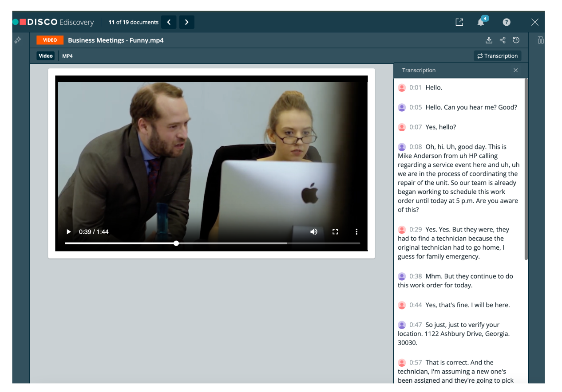Click speaker avatar next to 0:08

coord(402,147)
